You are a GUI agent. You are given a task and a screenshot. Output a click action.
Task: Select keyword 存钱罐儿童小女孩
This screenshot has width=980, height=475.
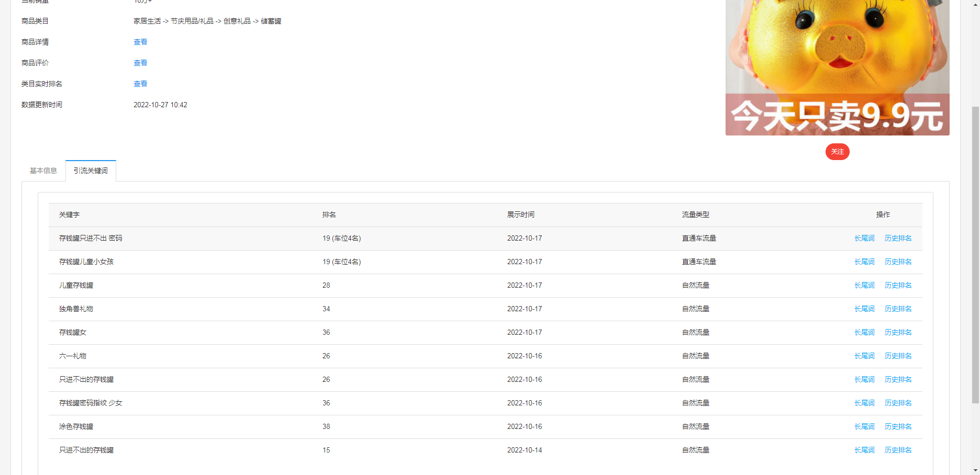tap(86, 262)
